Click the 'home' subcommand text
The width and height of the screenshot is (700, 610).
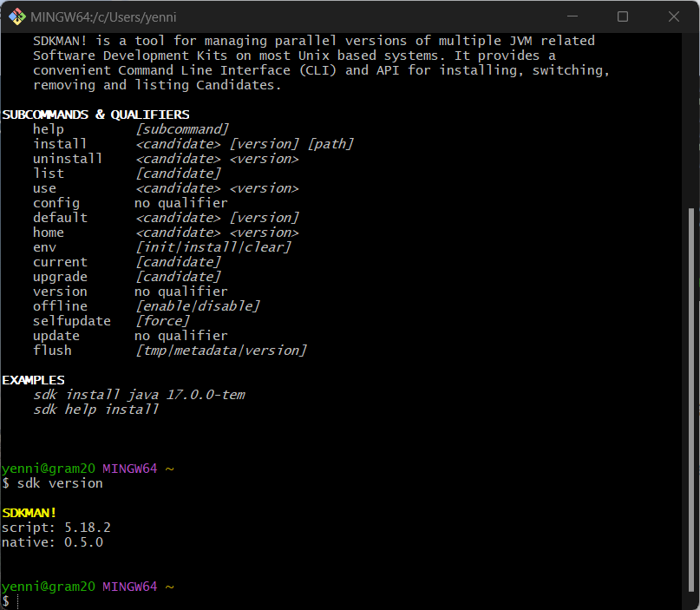tap(49, 233)
